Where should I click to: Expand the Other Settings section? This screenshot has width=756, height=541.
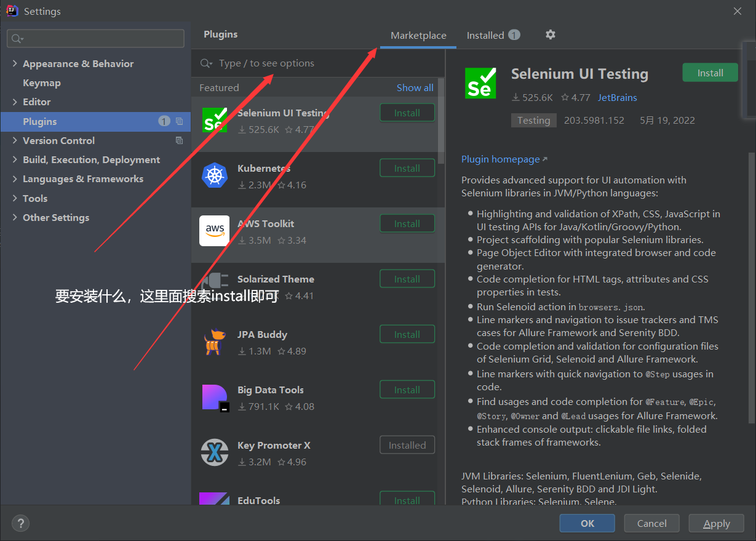[x=15, y=217]
